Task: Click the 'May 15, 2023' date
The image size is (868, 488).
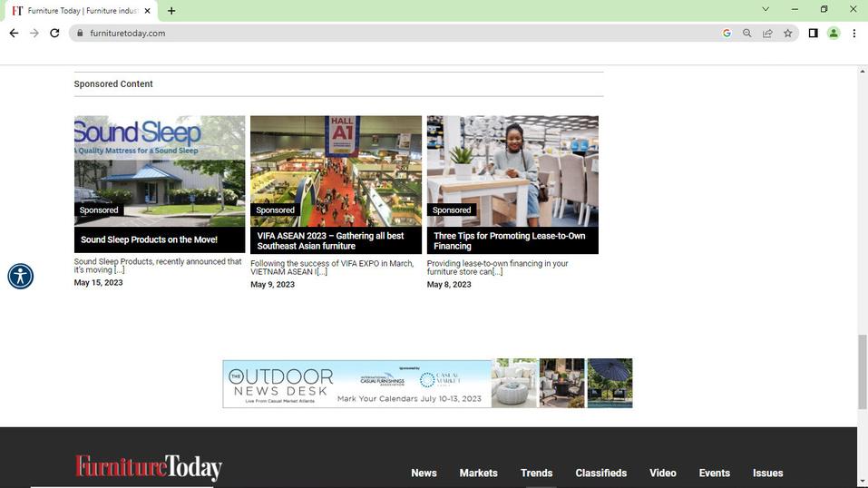Action: pos(99,282)
